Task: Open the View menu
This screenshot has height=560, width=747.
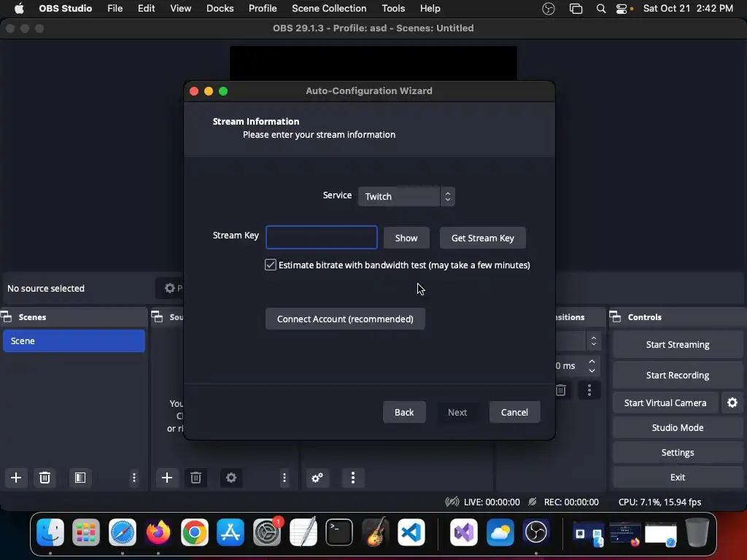Action: pyautogui.click(x=181, y=9)
